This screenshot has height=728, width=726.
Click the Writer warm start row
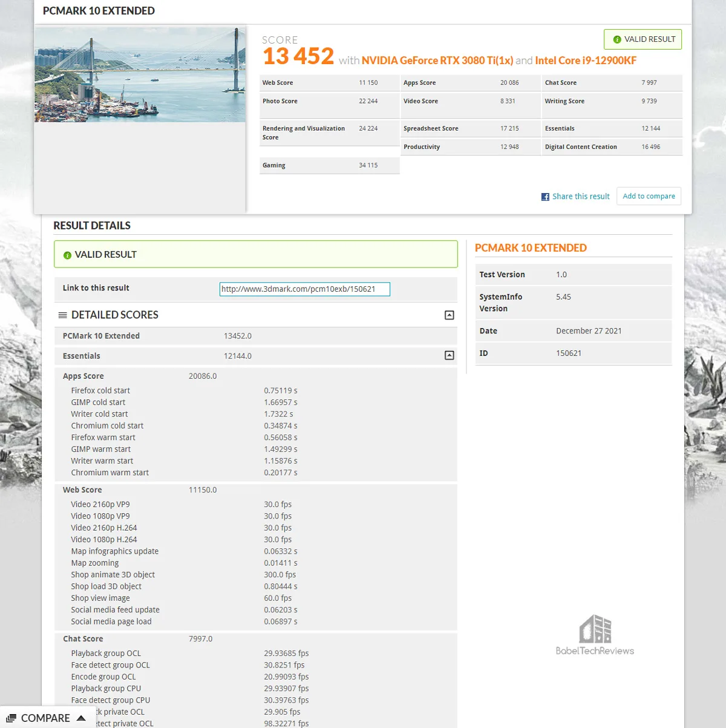[256, 461]
